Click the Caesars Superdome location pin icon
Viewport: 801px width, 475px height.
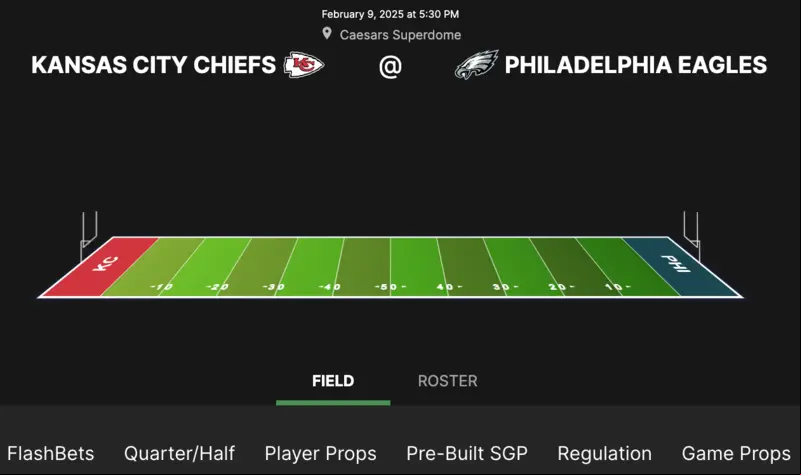point(327,34)
